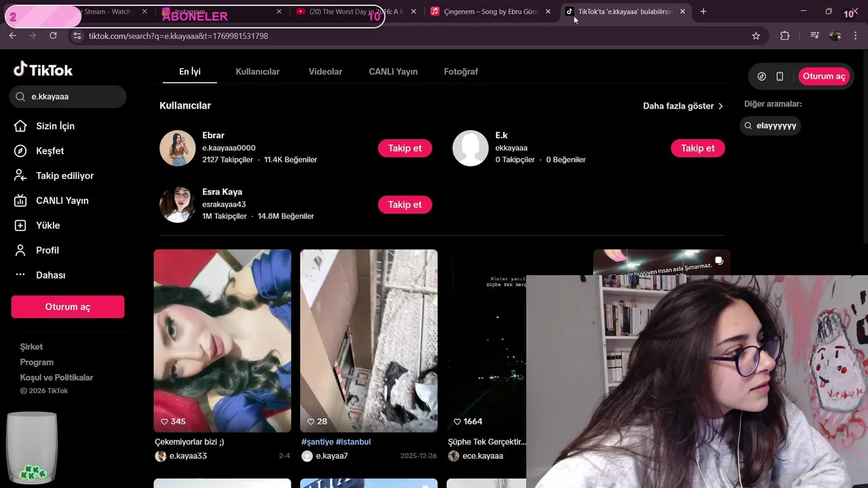Follow Ebrar with Takip et
The width and height of the screenshot is (868, 488).
click(x=405, y=148)
